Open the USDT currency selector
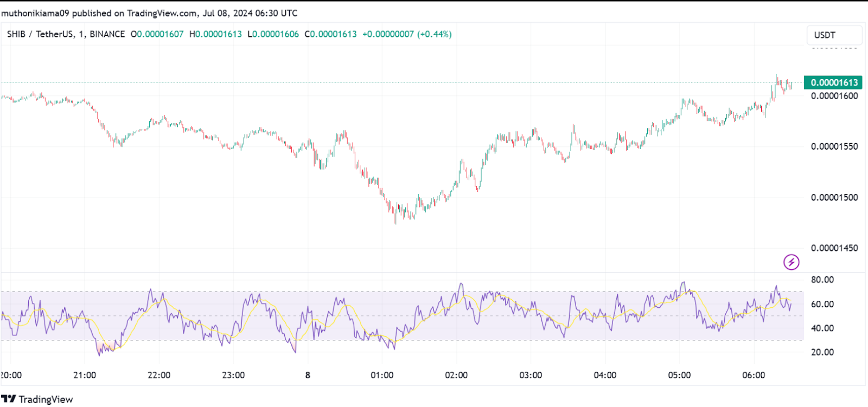Viewport: 868px width, 407px height. click(834, 35)
